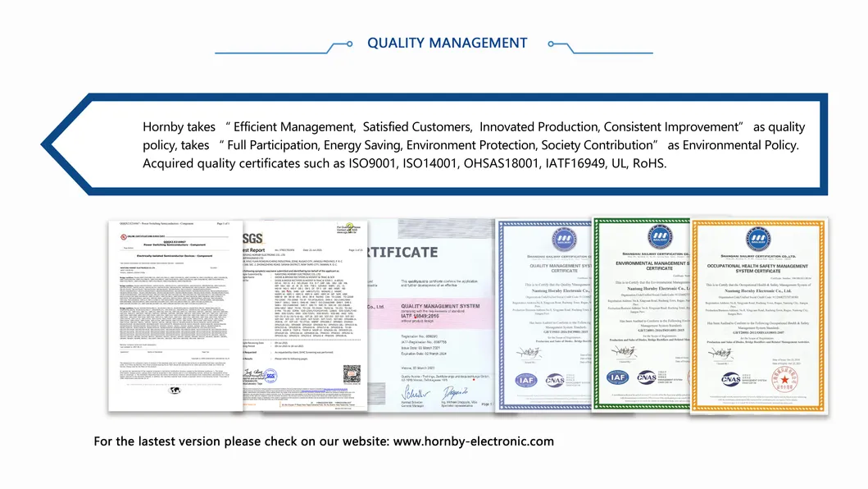Click the round blue emblem on Occupational Health certificate
Screen dimensions: 868x489
point(757,239)
